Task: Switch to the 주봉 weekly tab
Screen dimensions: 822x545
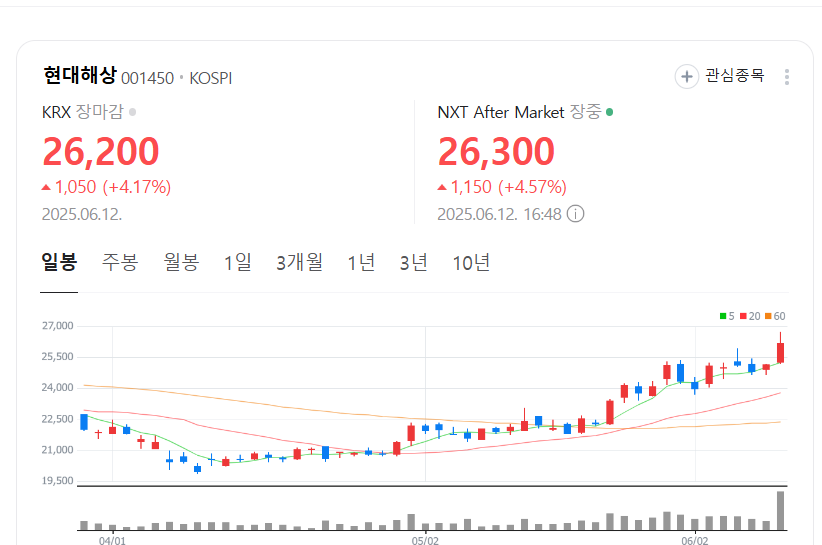Action: click(120, 262)
